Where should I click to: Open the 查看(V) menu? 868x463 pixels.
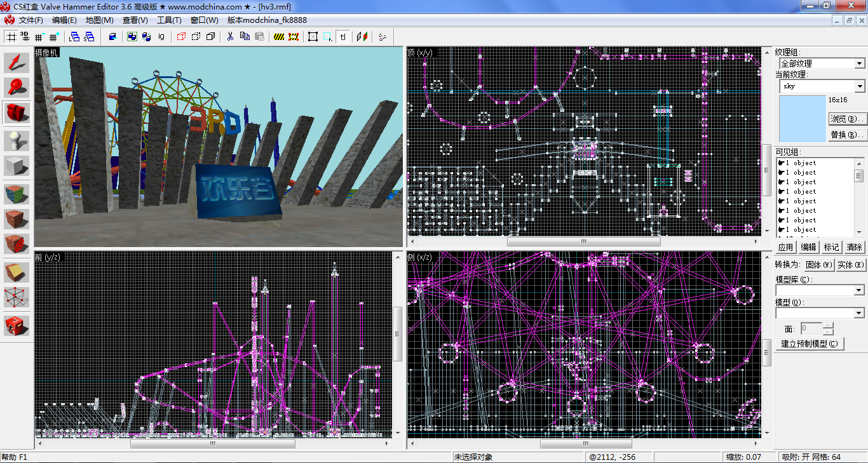point(135,20)
